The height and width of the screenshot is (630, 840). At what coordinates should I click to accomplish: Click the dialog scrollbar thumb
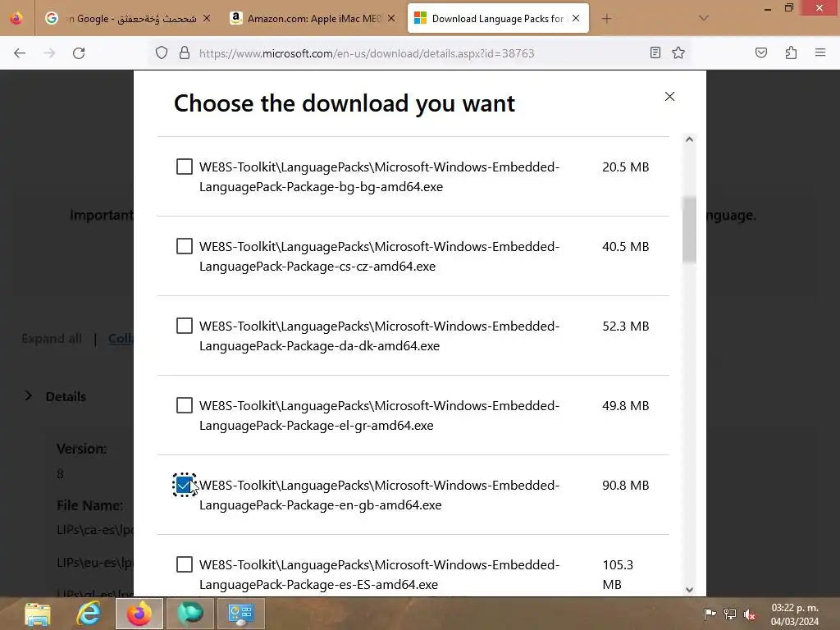(689, 230)
